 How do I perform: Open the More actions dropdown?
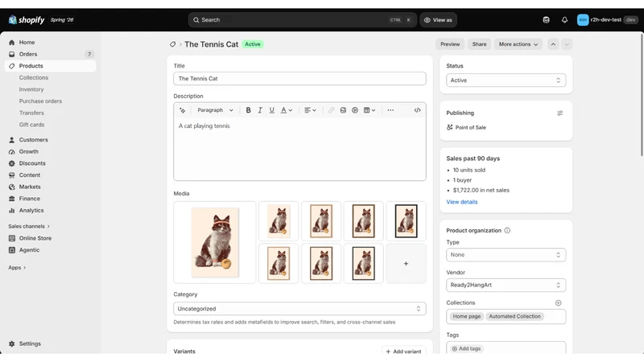518,44
